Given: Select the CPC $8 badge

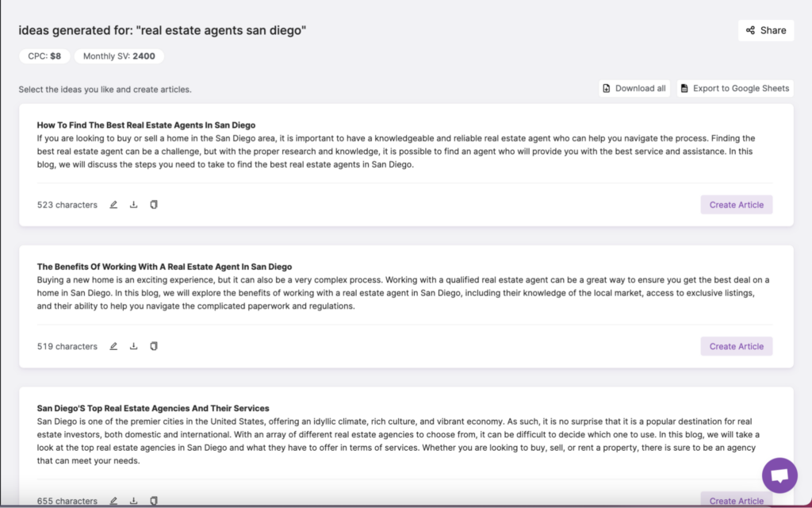Looking at the screenshot, I should 44,56.
